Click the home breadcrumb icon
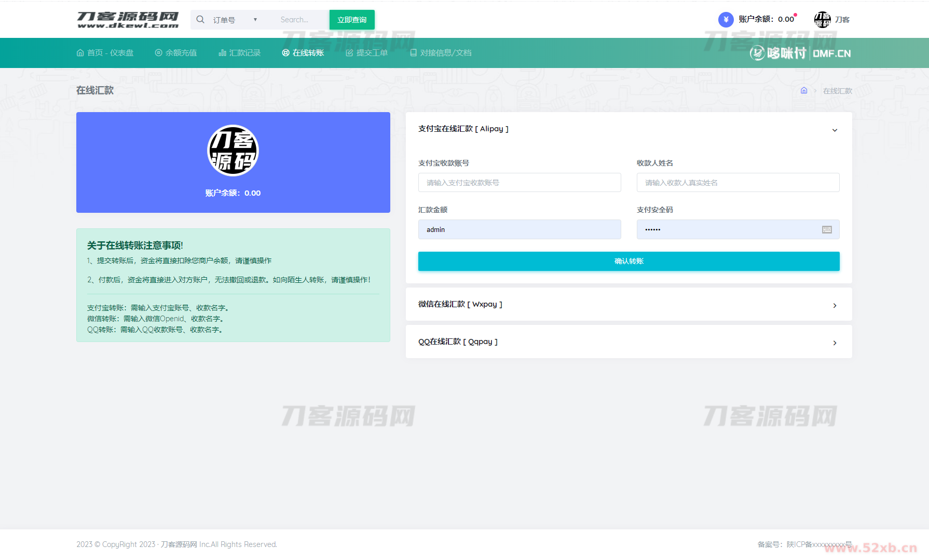Screen dimensions: 929x560 (x=804, y=91)
